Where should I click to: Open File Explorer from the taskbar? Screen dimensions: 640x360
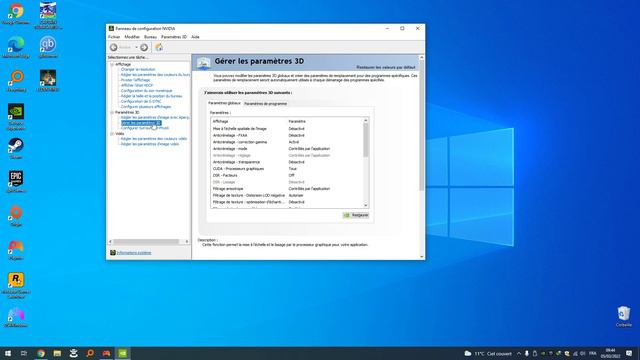click(57, 353)
